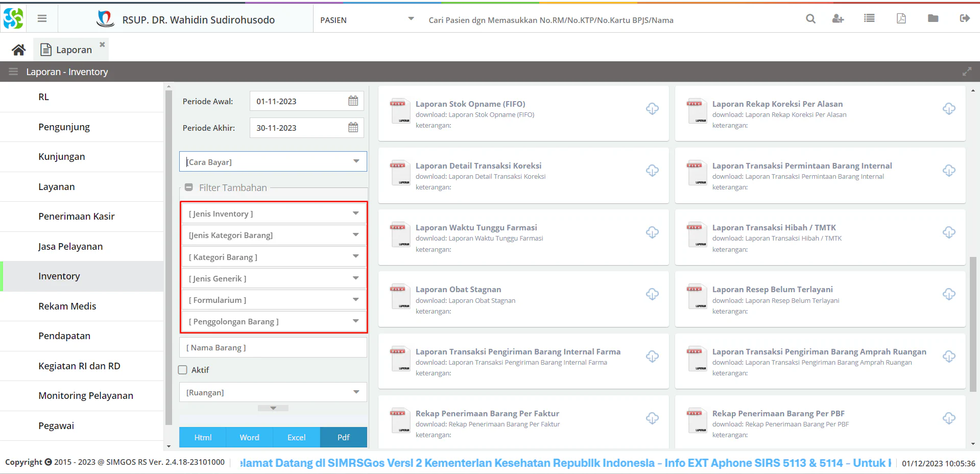980x474 pixels.
Task: Select the RL report category
Action: click(82, 97)
